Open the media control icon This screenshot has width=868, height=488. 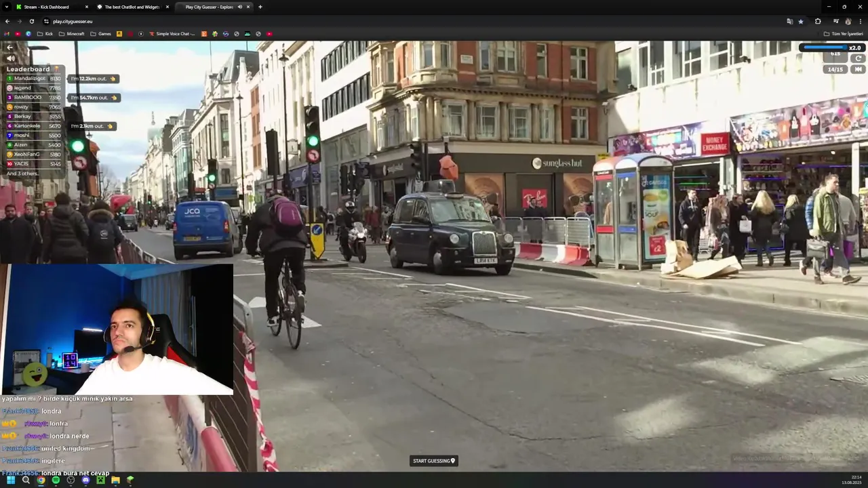(x=835, y=21)
